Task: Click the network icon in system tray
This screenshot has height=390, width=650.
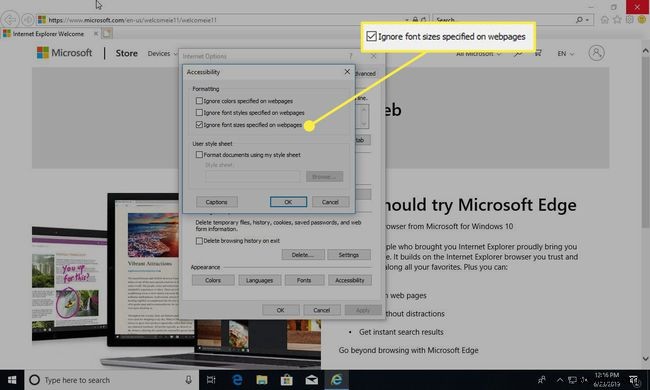Action: tap(572, 380)
